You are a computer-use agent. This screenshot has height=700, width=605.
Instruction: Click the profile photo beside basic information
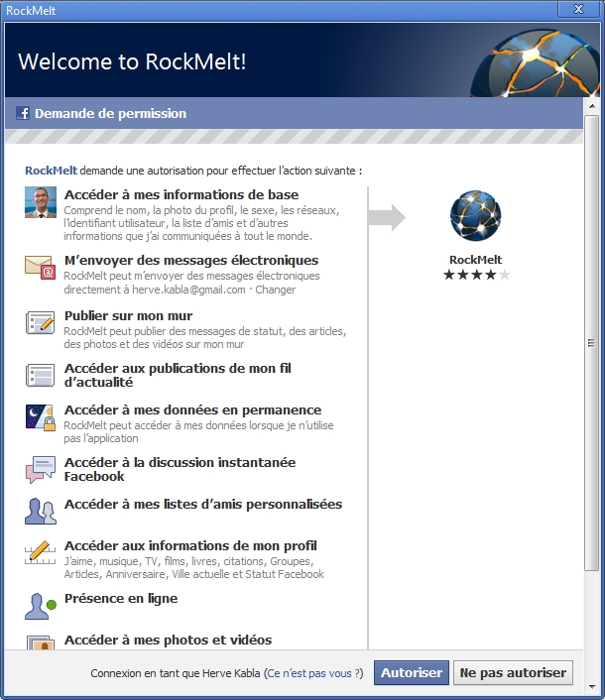41,202
